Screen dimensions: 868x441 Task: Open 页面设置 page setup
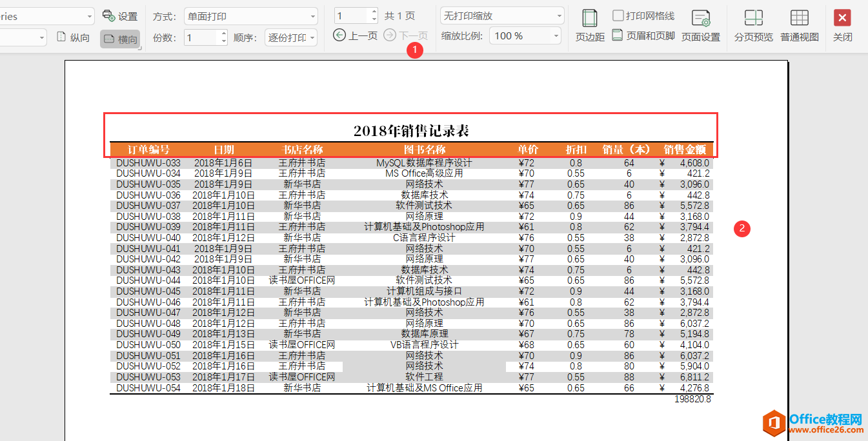pyautogui.click(x=701, y=26)
